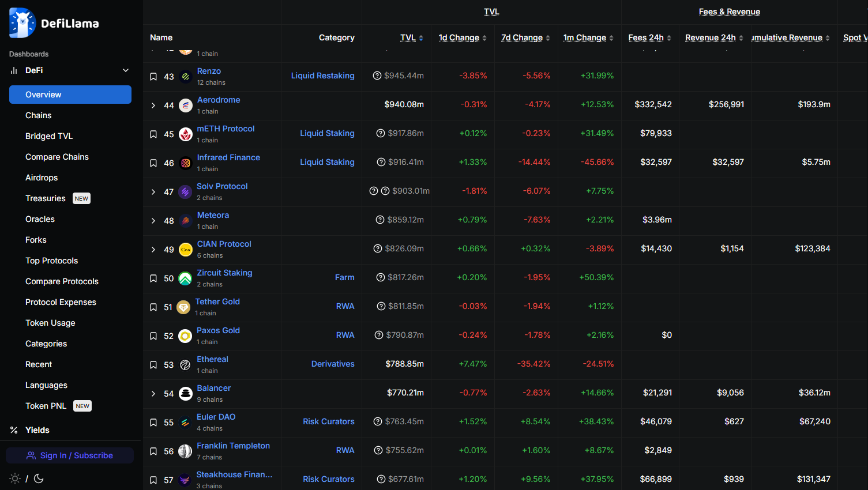Click Sign In / Subscribe button

(70, 455)
